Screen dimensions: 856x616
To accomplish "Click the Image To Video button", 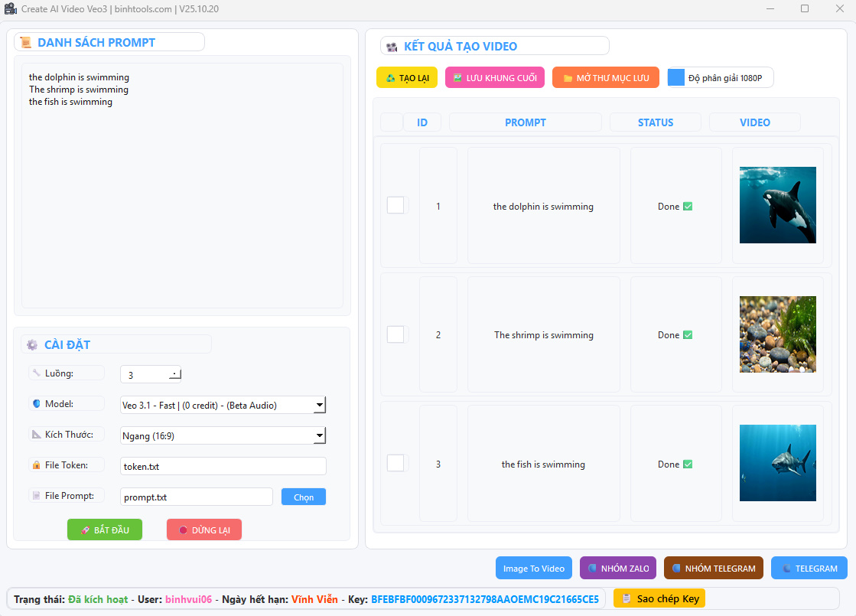I will [533, 568].
